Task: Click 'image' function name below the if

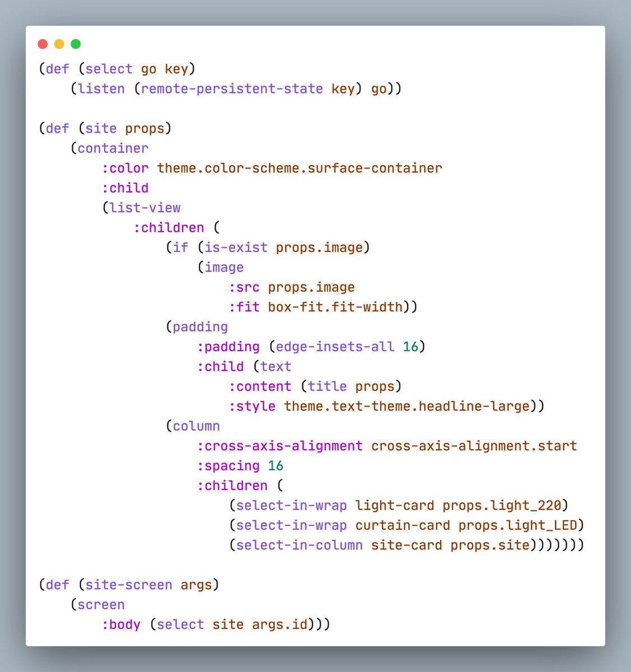Action: (225, 267)
